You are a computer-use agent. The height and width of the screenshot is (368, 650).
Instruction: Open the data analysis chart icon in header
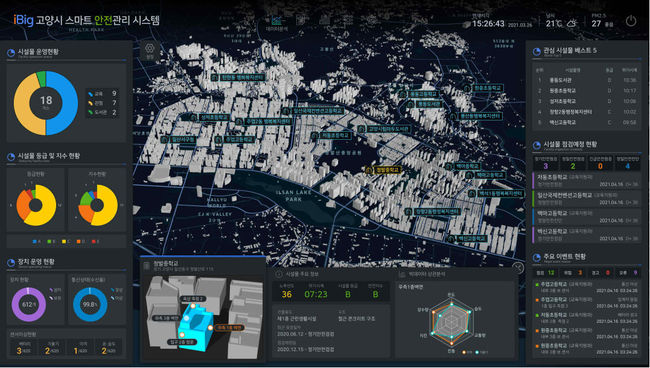(x=276, y=20)
